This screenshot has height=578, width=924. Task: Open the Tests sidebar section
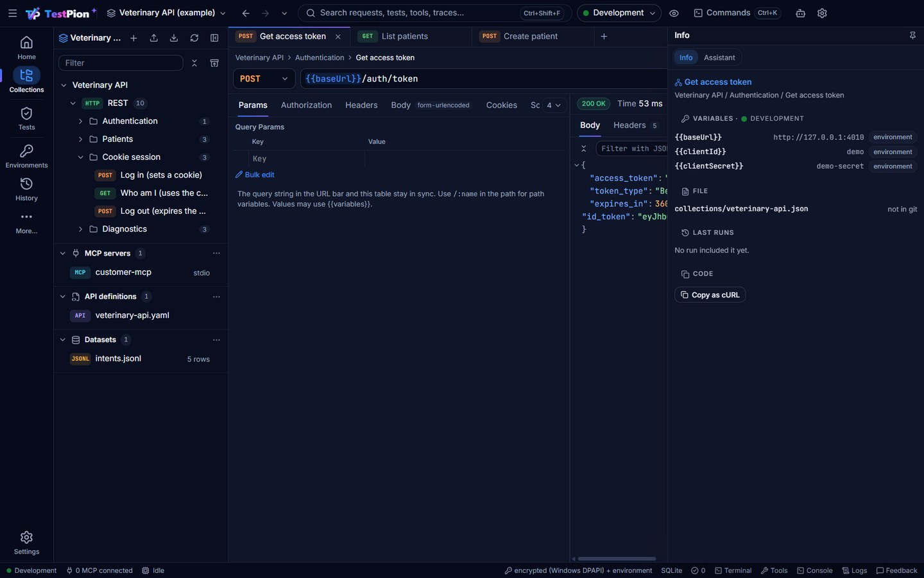pos(26,119)
